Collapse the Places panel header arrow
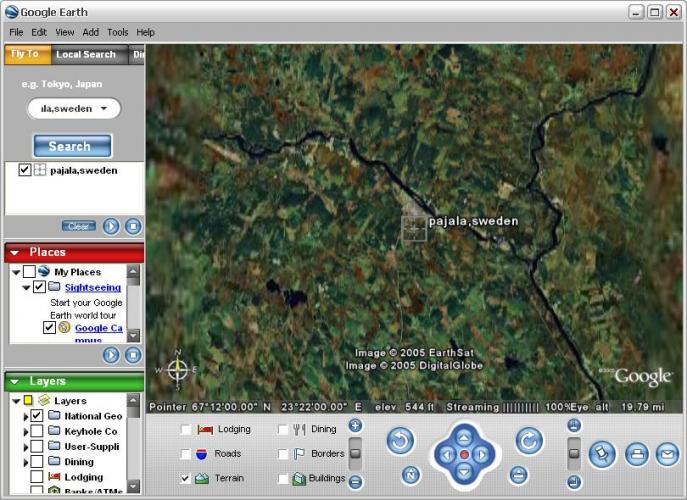 tap(15, 253)
